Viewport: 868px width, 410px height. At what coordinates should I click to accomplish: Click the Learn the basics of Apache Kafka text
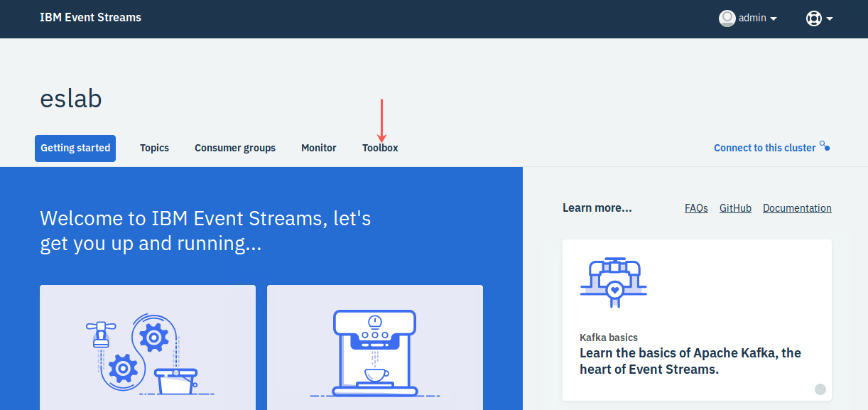690,361
